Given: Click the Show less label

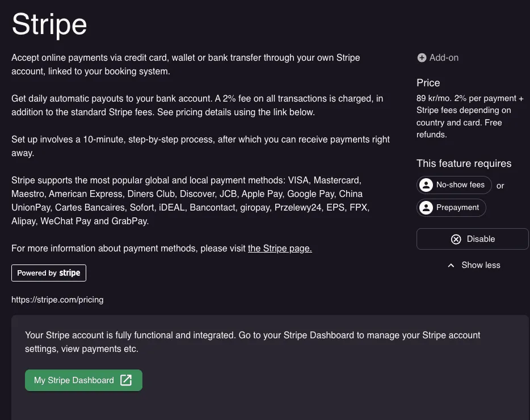Looking at the screenshot, I should (x=481, y=265).
